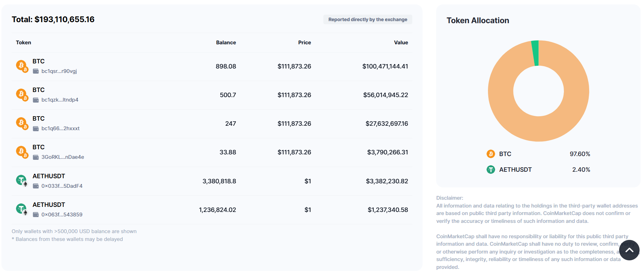Click the Value column header

pos(401,43)
